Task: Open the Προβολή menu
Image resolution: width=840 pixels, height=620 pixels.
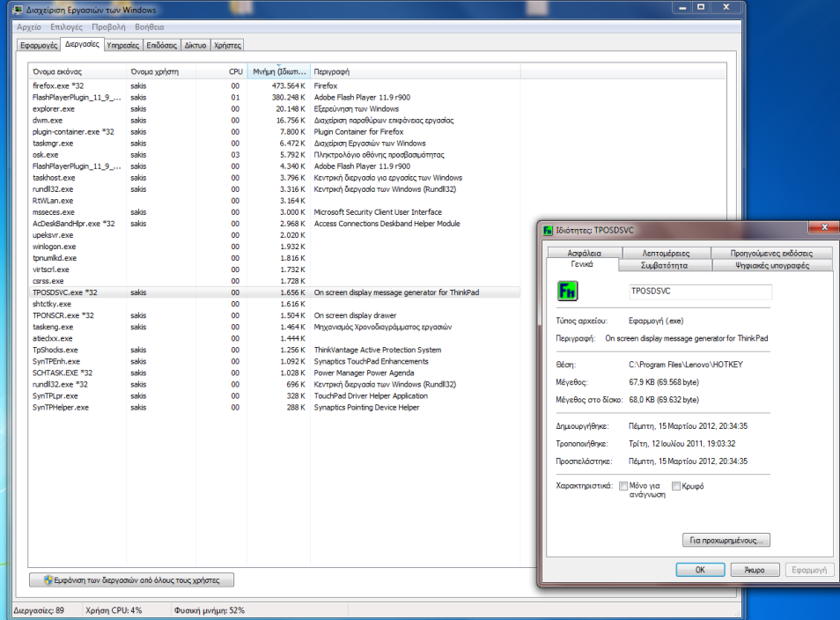Action: (x=108, y=26)
